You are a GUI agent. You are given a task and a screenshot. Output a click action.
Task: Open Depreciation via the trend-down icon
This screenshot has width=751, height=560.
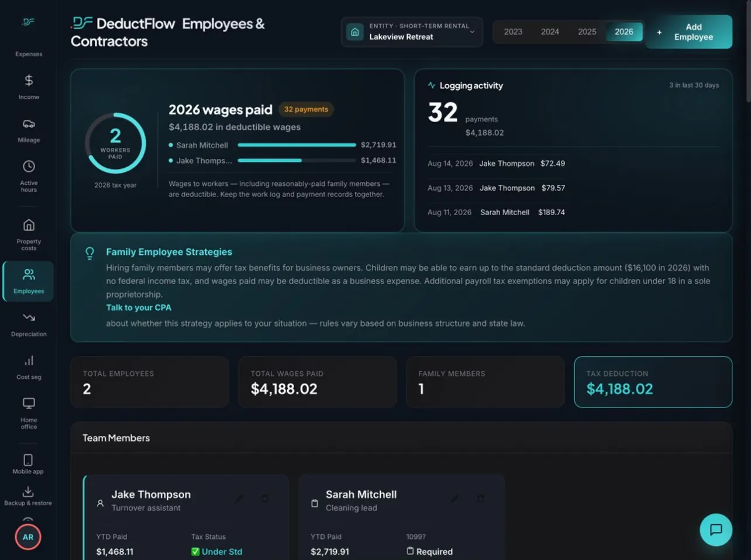(x=29, y=317)
